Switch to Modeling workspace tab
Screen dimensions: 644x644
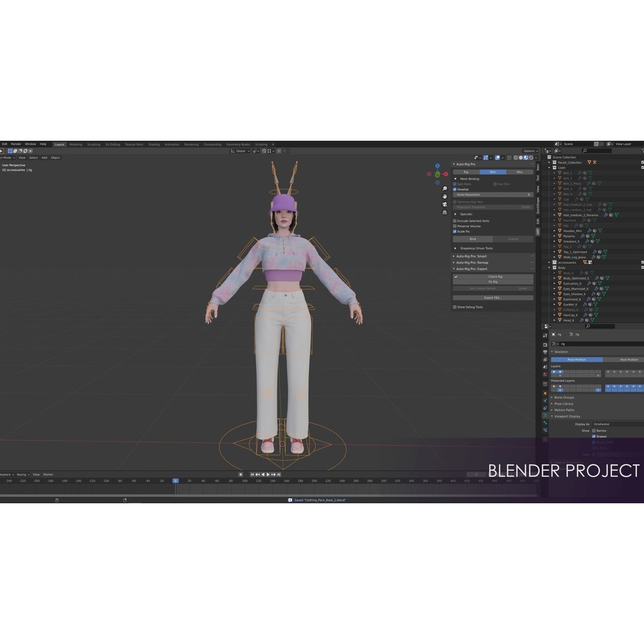(76, 144)
